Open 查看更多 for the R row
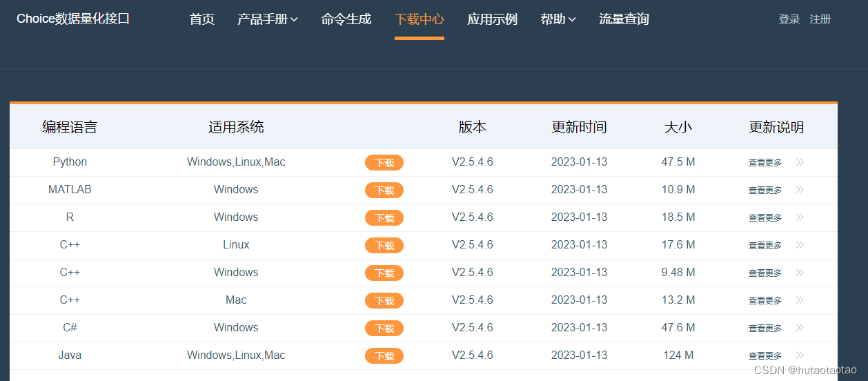The height and width of the screenshot is (381, 868). (x=765, y=218)
